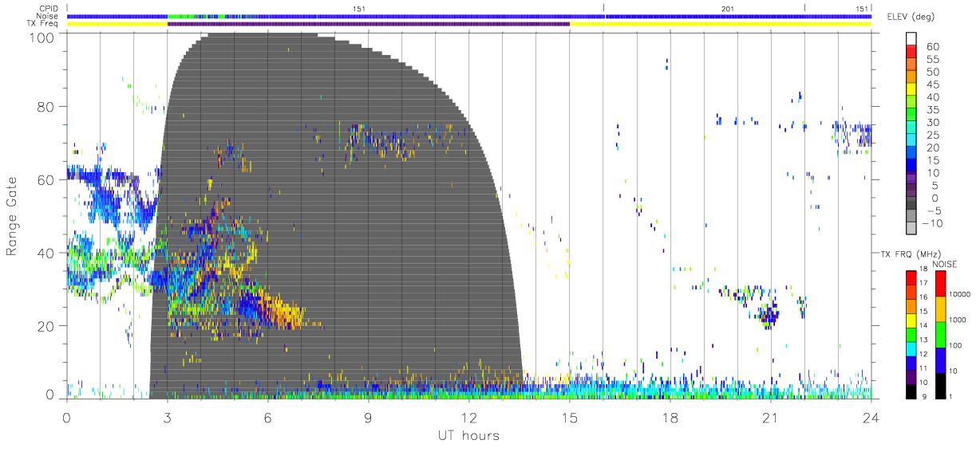Click the NOISE colorbar title
This screenshot has height=452, width=980.
pyautogui.click(x=944, y=265)
